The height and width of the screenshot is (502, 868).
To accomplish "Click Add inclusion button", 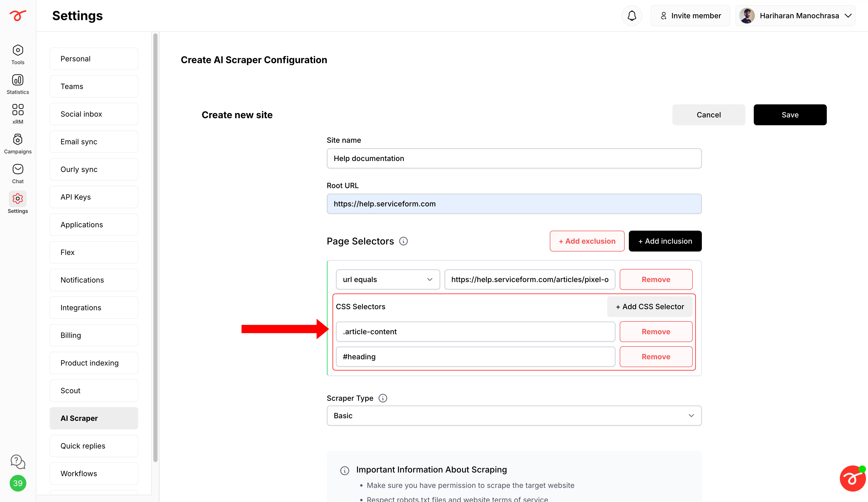I will (x=665, y=241).
